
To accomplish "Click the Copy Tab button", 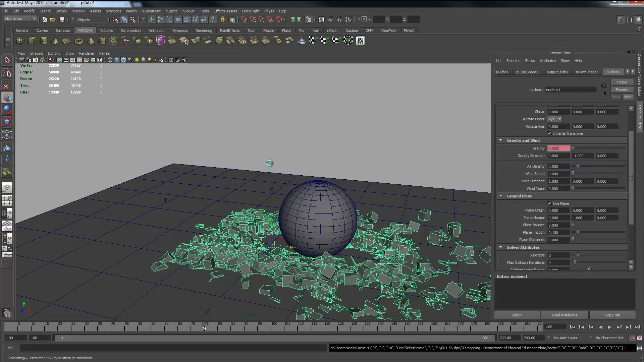I will (612, 315).
